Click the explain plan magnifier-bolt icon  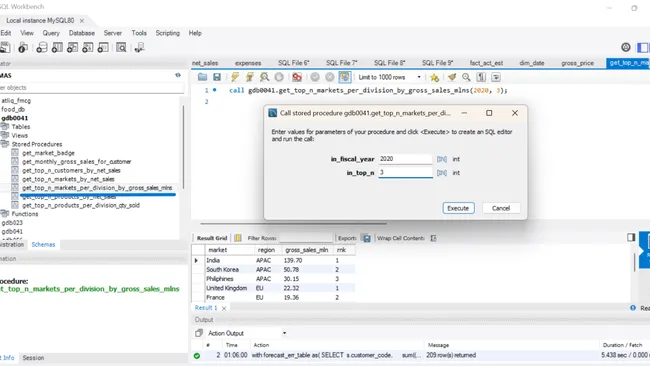264,77
